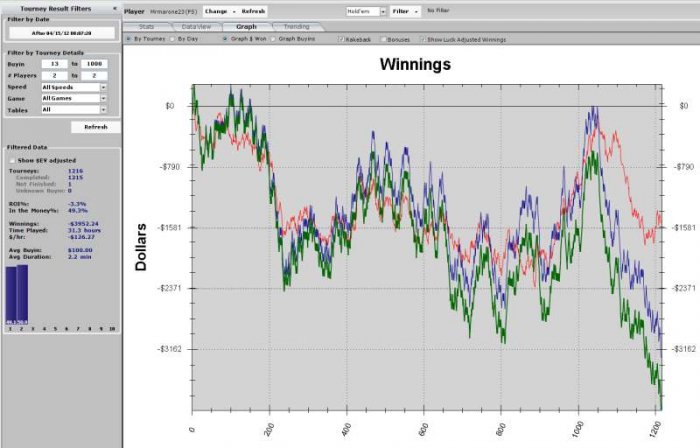Enable Show $EV adjusted checkbox
Image resolution: width=700 pixels, height=448 pixels.
click(x=12, y=160)
